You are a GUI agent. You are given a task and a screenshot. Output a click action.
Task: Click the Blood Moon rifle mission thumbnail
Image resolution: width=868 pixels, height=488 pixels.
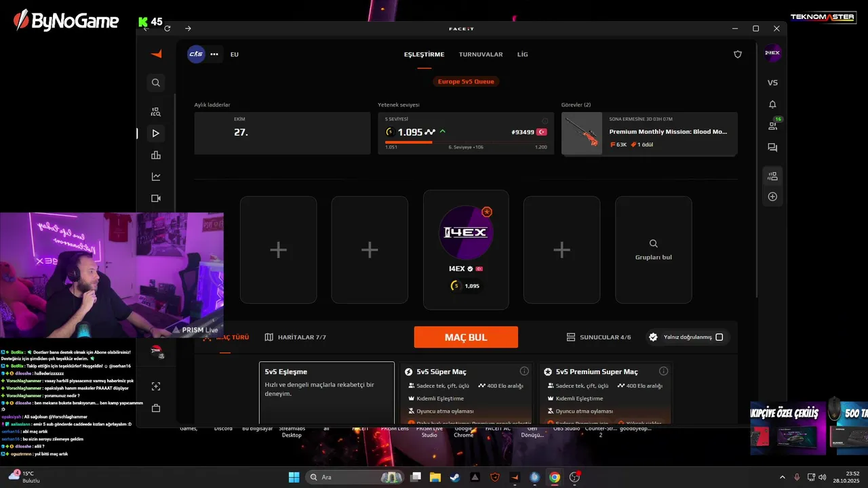click(x=582, y=134)
